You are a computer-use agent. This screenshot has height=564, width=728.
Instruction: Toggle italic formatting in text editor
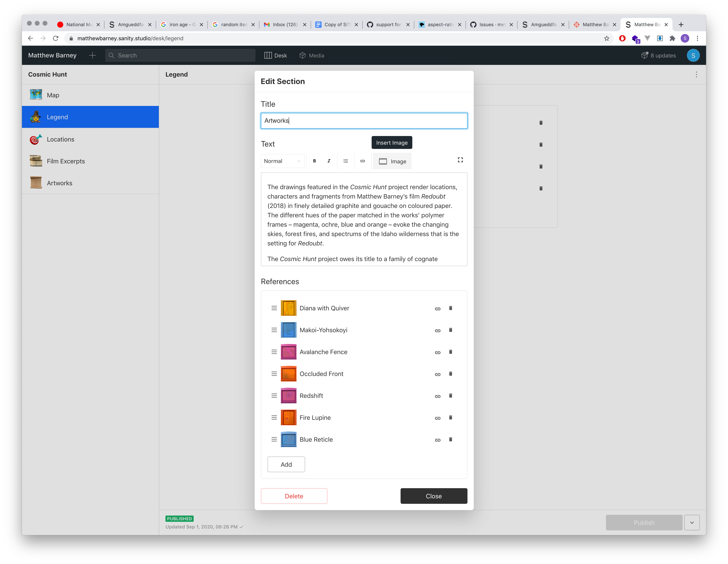coord(329,161)
